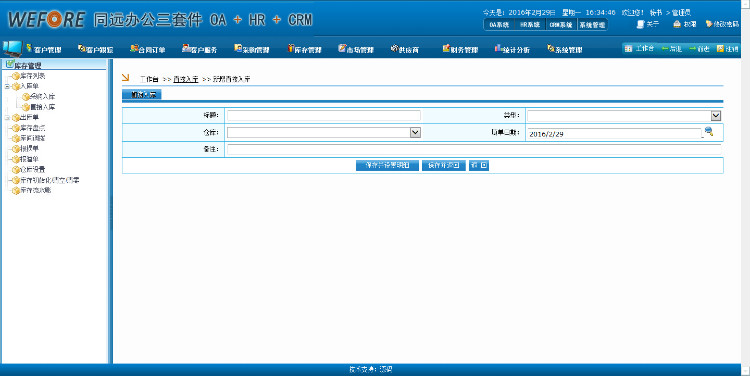The height and width of the screenshot is (376, 750).
Task: Switch to the HR系统 tab
Action: 530,25
